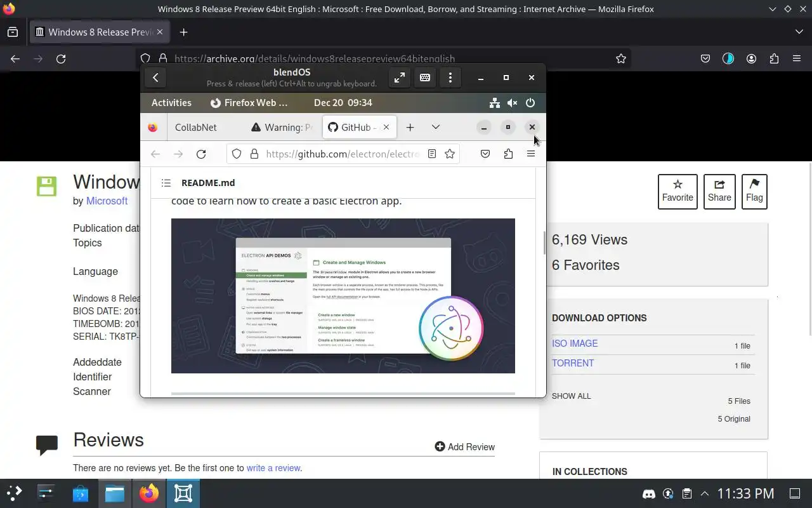Screen dimensions: 812x508
Task: Close the Windows 8 Release Preview host tab
Action: coord(160,32)
